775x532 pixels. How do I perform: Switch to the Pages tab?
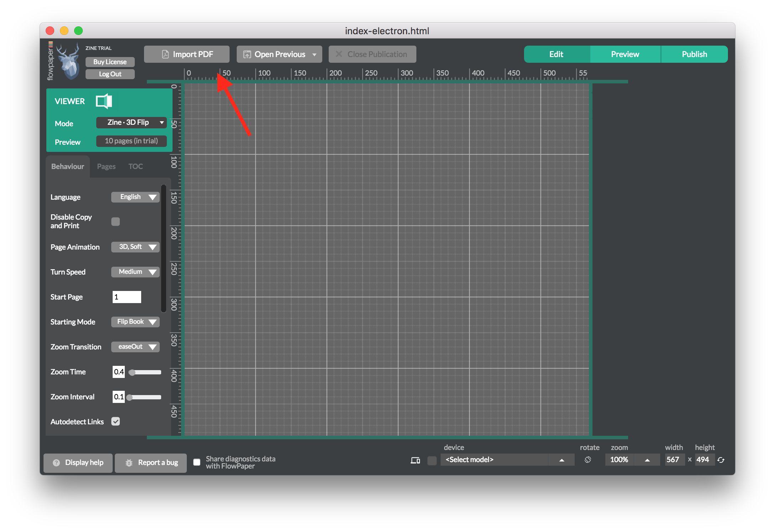click(x=105, y=166)
